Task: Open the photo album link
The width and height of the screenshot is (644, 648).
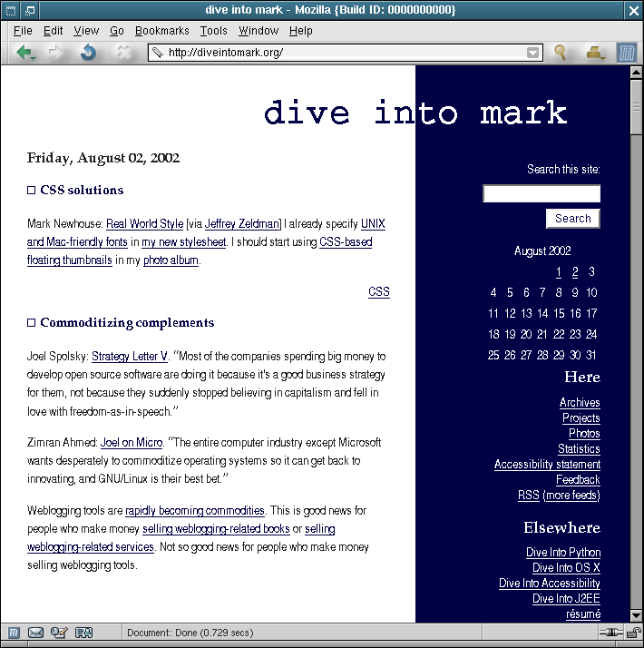Action: pos(171,260)
